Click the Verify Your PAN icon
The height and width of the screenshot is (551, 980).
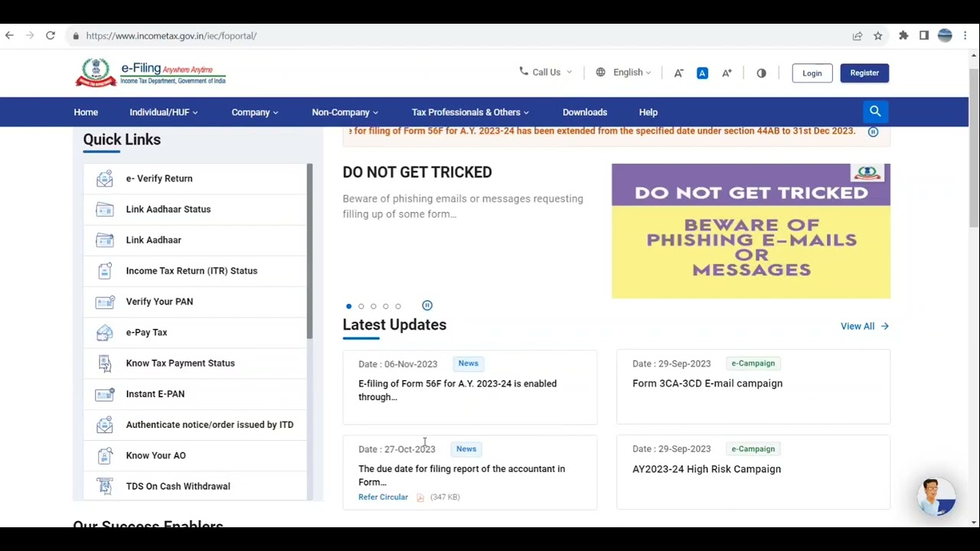tap(105, 302)
